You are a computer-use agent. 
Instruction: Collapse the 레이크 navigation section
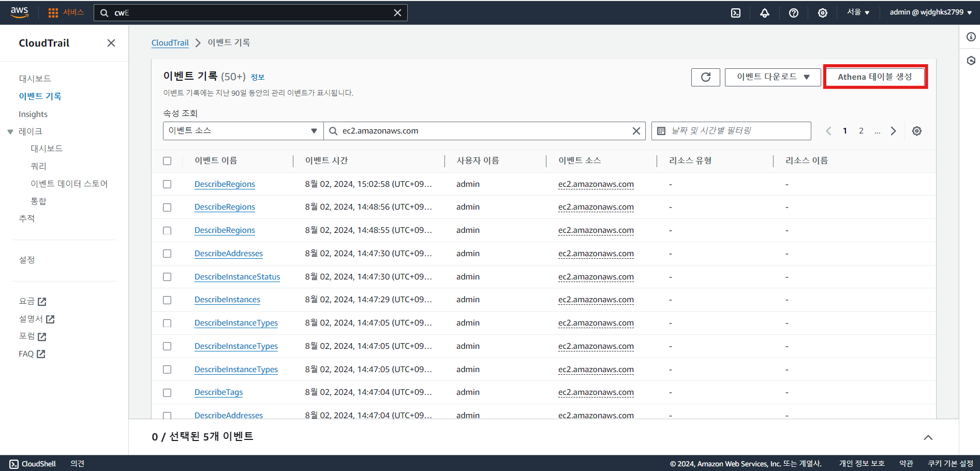pos(10,132)
